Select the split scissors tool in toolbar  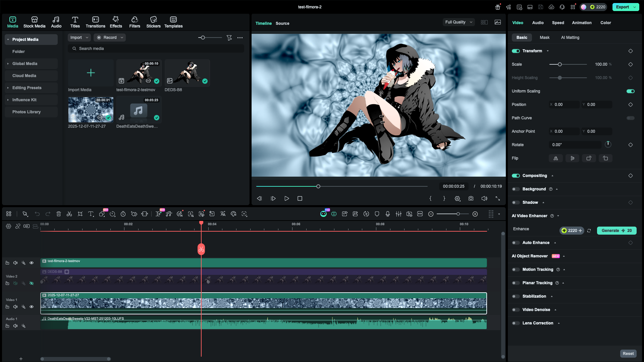(69, 214)
